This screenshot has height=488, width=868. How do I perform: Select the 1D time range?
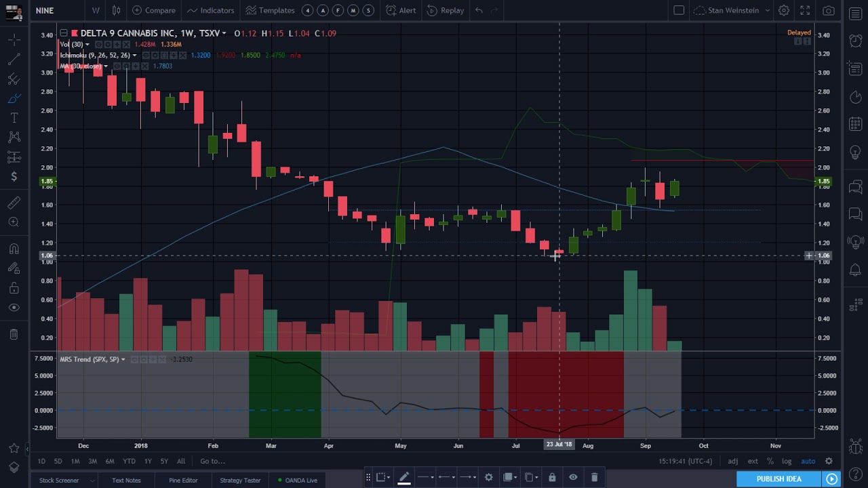pyautogui.click(x=41, y=462)
